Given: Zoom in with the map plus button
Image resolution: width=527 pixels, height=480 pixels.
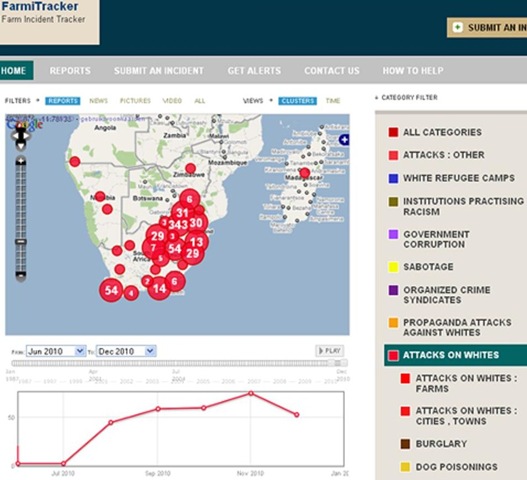Looking at the screenshot, I should pyautogui.click(x=21, y=161).
